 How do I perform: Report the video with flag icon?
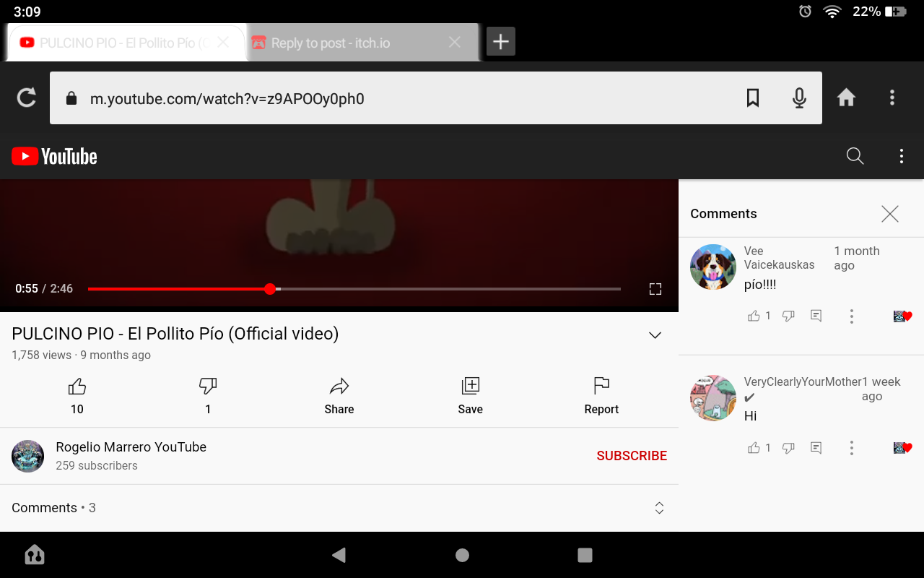(x=601, y=394)
